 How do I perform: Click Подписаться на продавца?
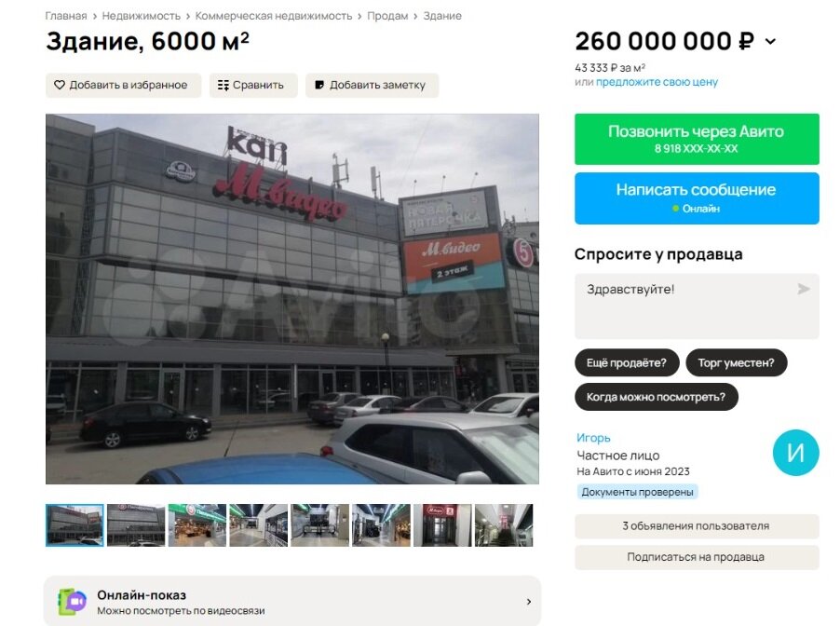(697, 557)
